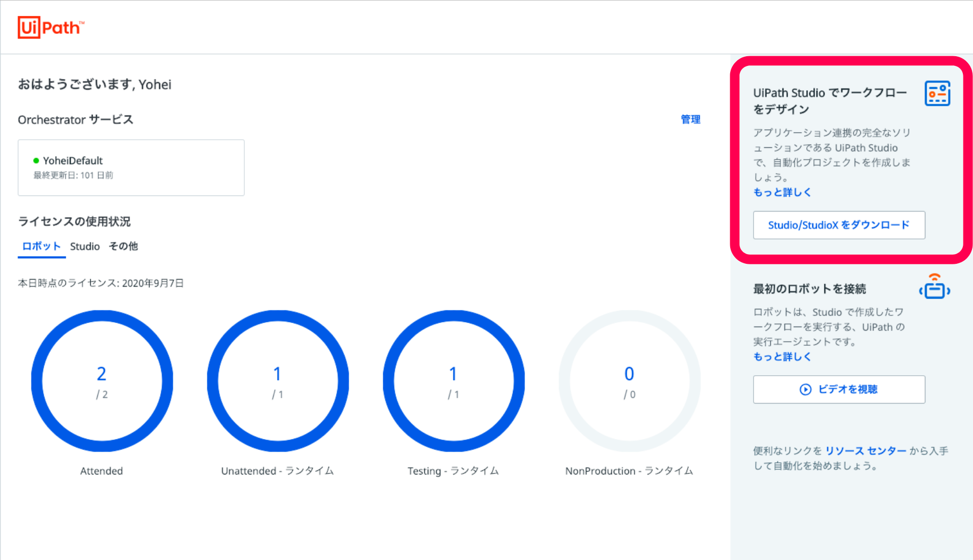The width and height of the screenshot is (973, 560).
Task: Click the ライセンスの使用状況 heading
Action: pos(74,222)
